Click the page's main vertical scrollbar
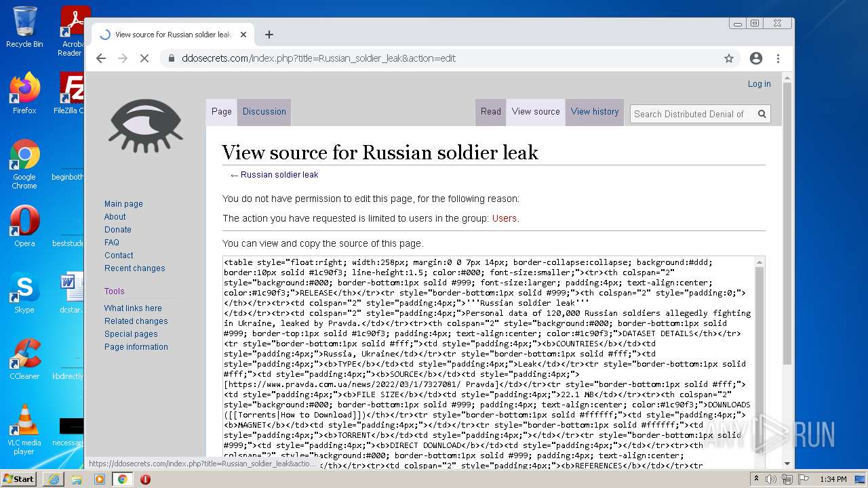Screen dimensions: 868x488 point(787,271)
